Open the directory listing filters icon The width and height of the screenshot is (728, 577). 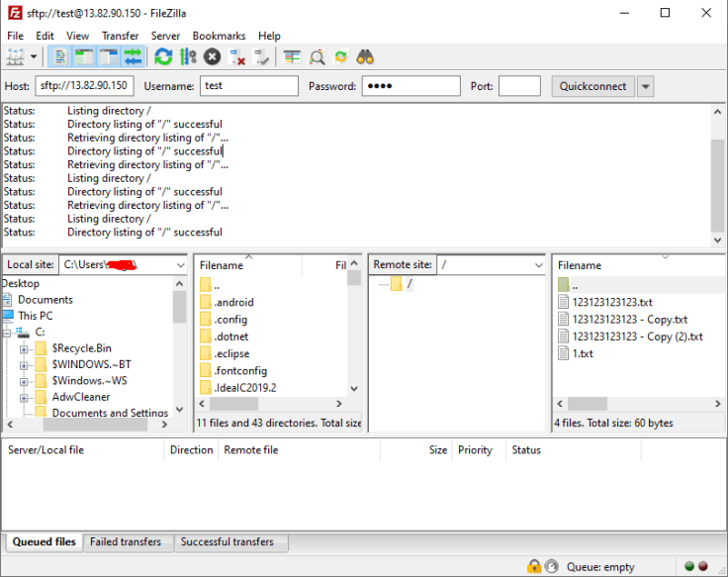click(292, 57)
